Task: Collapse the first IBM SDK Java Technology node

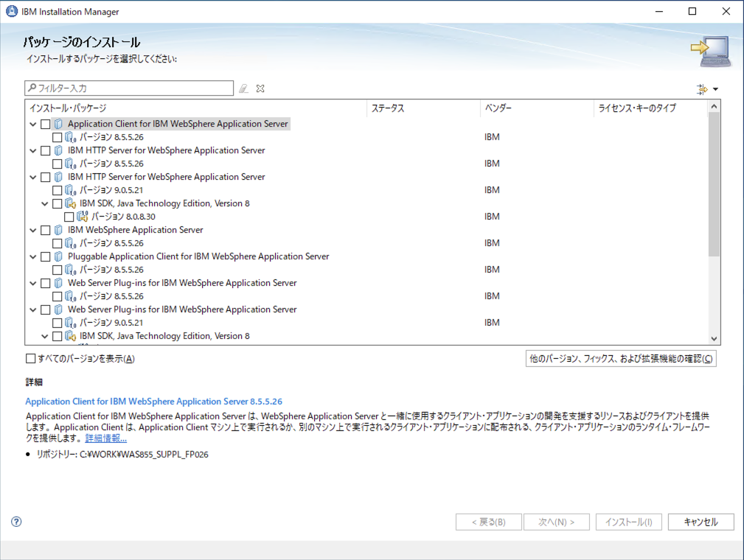Action: click(x=44, y=204)
